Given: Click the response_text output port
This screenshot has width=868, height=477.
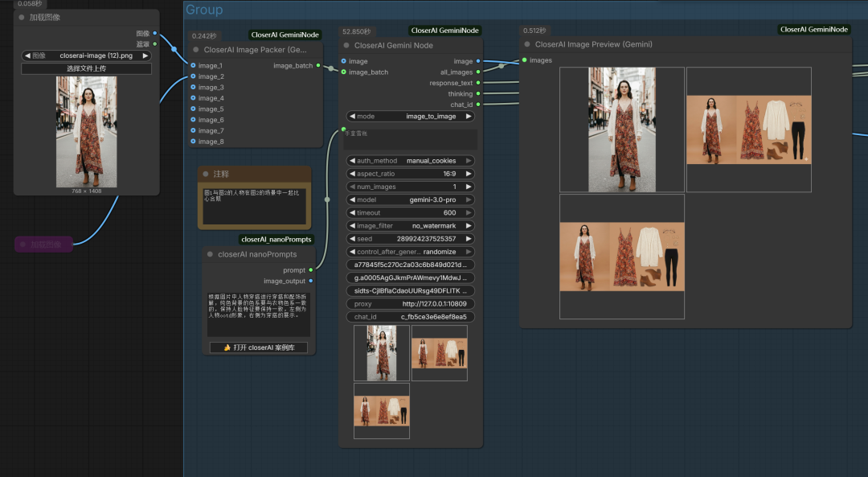Looking at the screenshot, I should (478, 83).
